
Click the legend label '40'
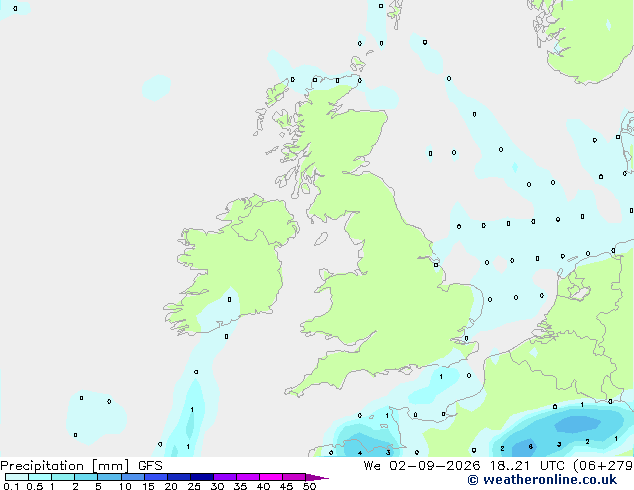263,486
